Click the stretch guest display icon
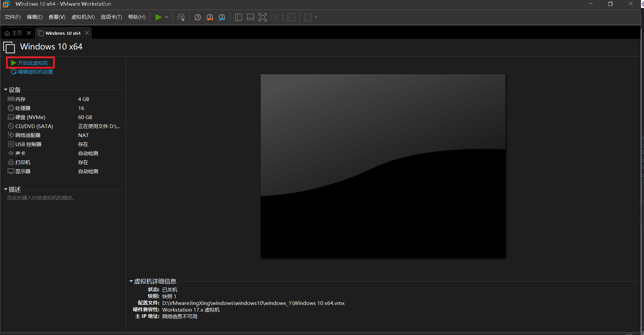Image resolution: width=644 pixels, height=335 pixels. (x=308, y=17)
